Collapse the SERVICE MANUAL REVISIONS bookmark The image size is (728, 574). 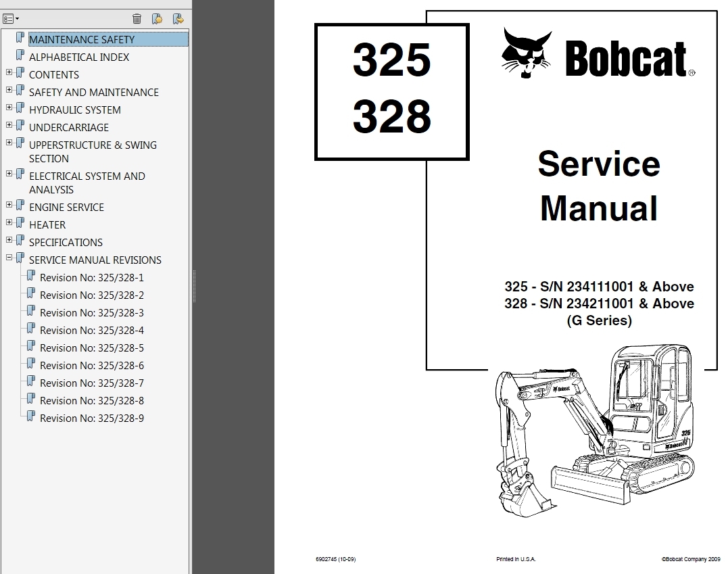coord(9,258)
